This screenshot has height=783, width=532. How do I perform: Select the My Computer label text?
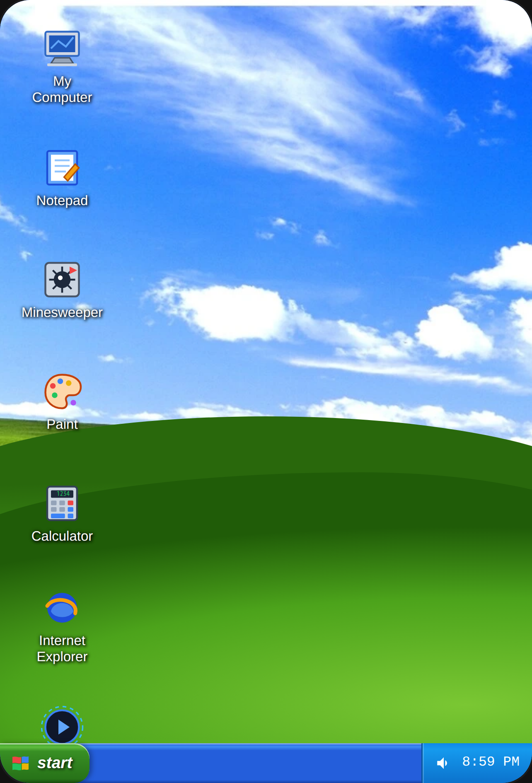coord(62,89)
